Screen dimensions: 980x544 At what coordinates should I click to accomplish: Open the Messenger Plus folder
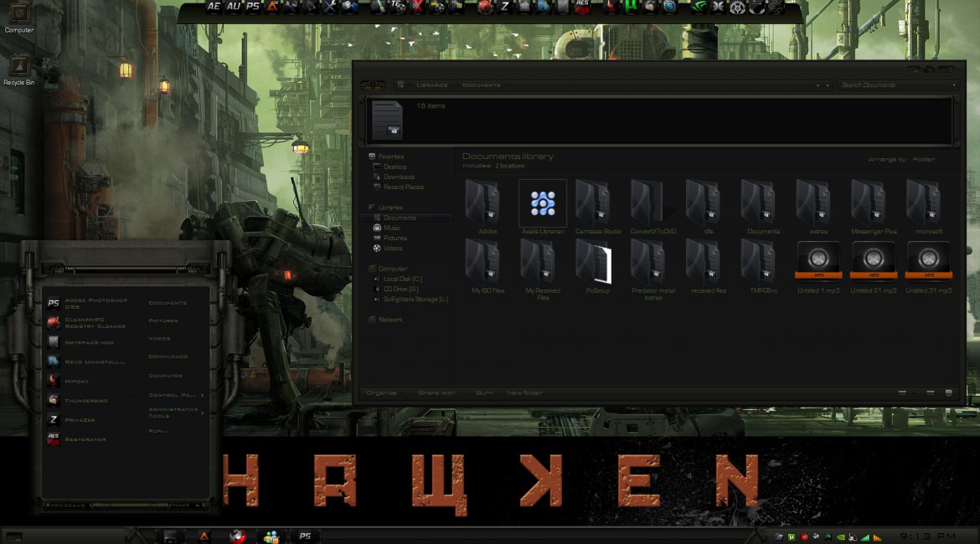[x=874, y=208]
